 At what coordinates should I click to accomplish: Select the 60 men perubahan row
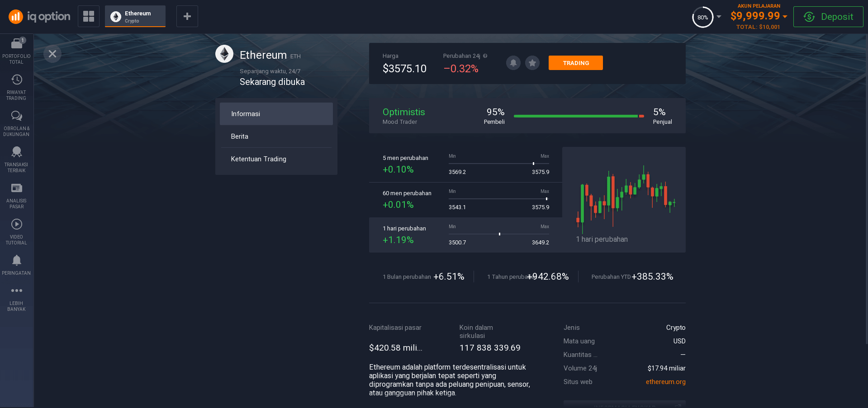point(465,200)
